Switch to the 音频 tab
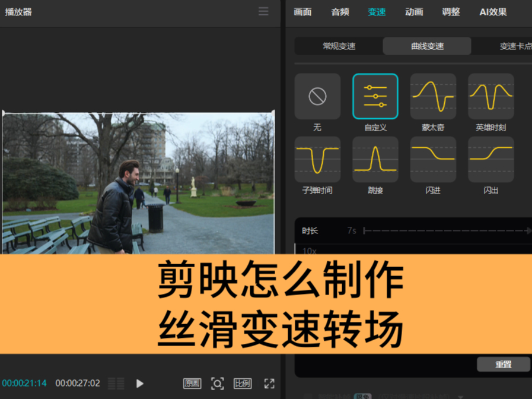 [x=340, y=12]
